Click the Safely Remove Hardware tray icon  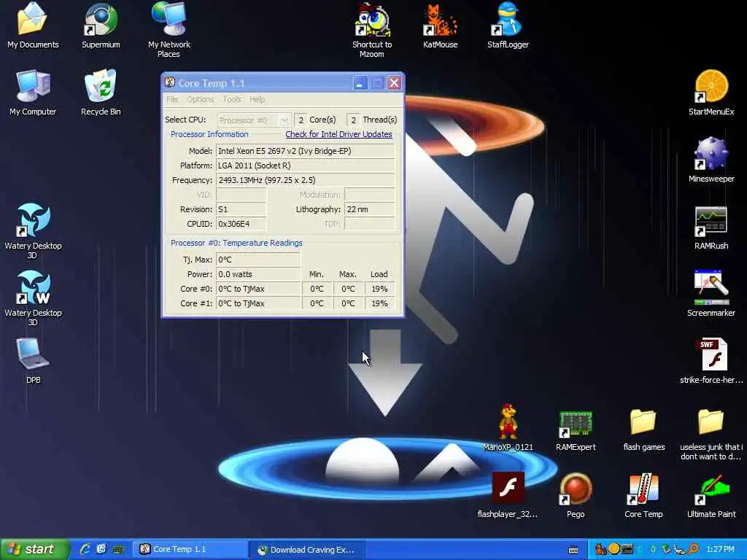pyautogui.click(x=667, y=550)
